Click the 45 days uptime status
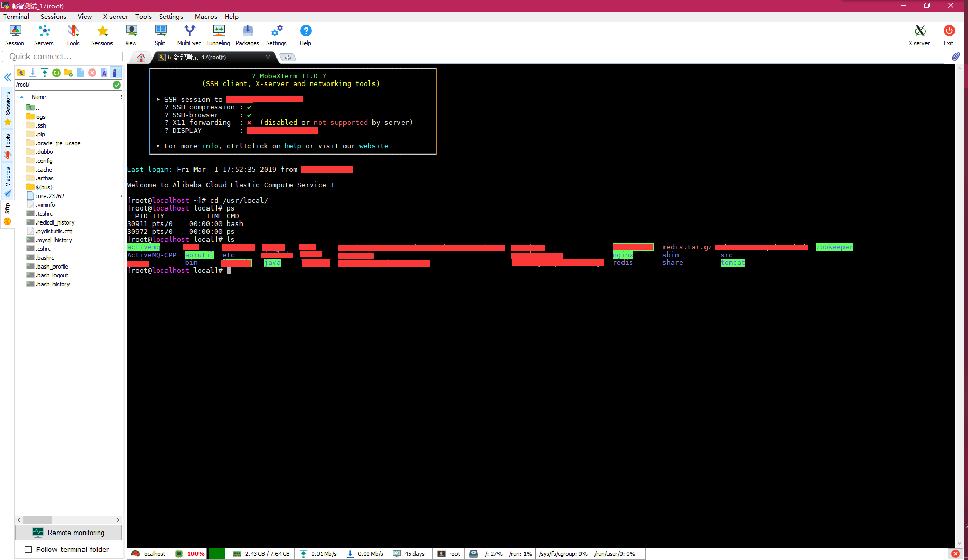This screenshot has width=968, height=560. (x=409, y=554)
